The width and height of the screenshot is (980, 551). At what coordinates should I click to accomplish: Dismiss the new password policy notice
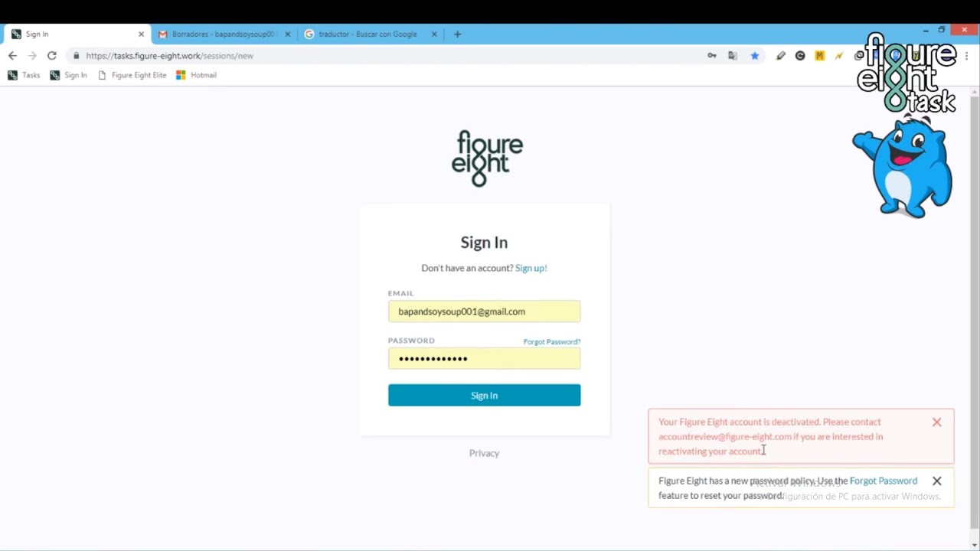click(936, 481)
